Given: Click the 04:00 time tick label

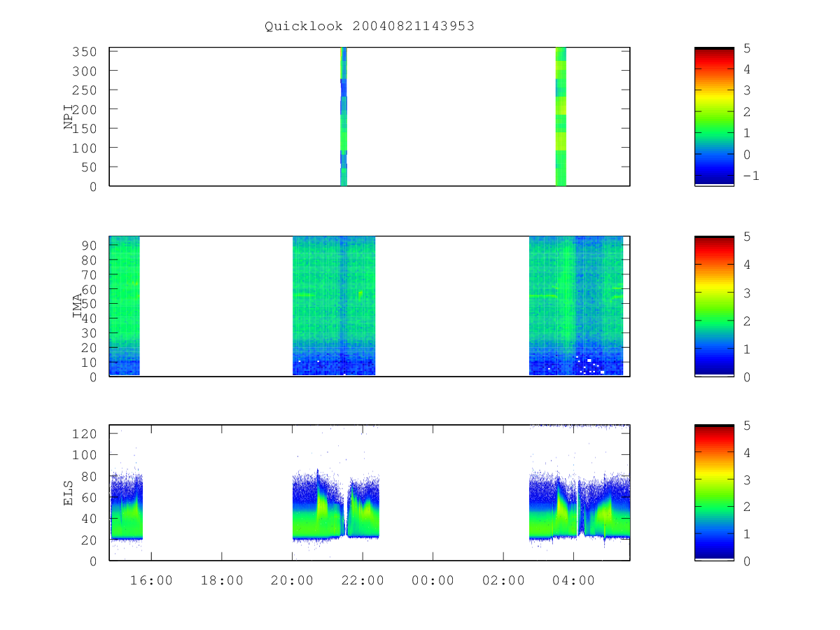Looking at the screenshot, I should pos(573,581).
